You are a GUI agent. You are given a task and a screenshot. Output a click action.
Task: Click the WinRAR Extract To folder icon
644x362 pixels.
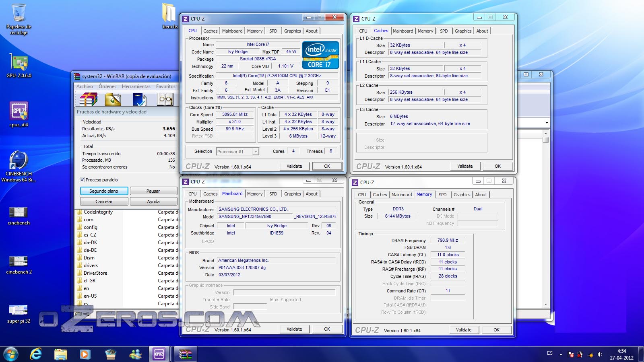113,99
